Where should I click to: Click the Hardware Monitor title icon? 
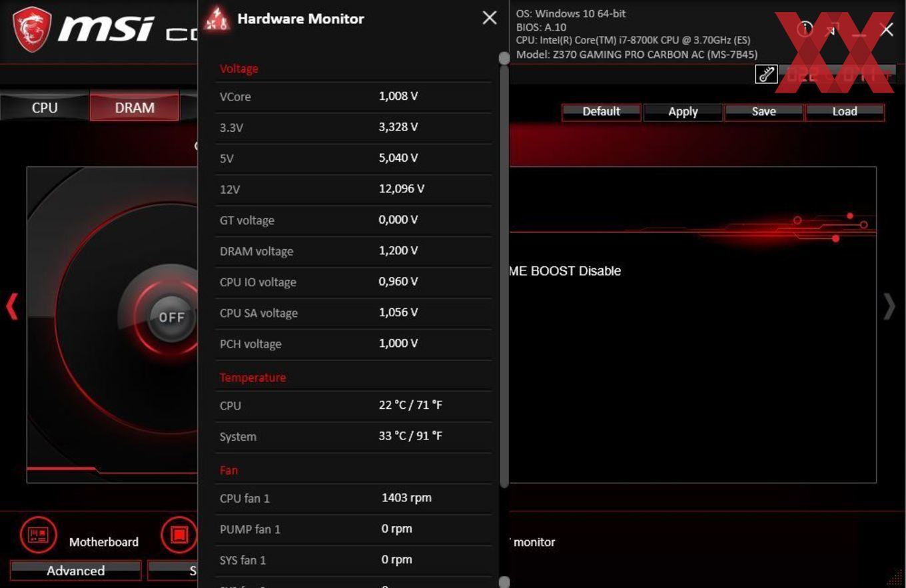[217, 19]
